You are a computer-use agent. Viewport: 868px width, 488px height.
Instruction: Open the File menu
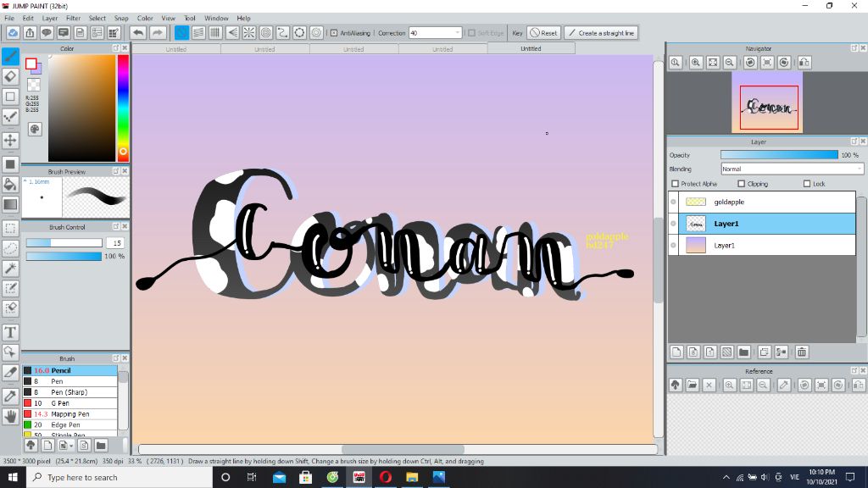coord(9,19)
